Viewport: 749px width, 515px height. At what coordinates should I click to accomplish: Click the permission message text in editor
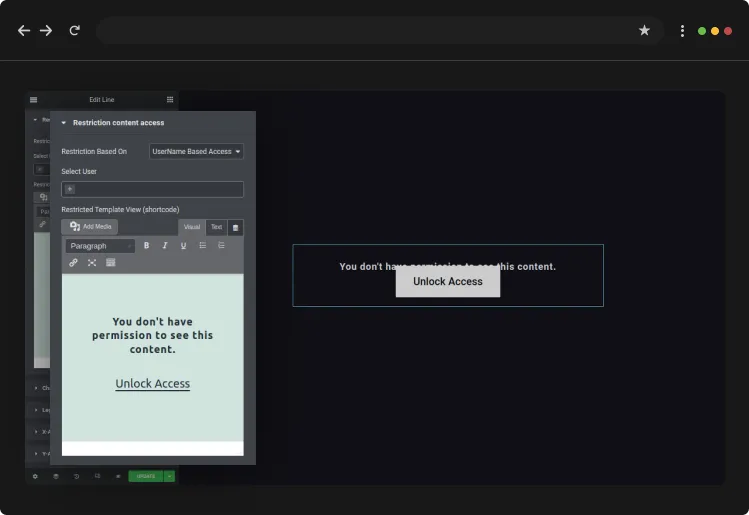click(x=152, y=335)
